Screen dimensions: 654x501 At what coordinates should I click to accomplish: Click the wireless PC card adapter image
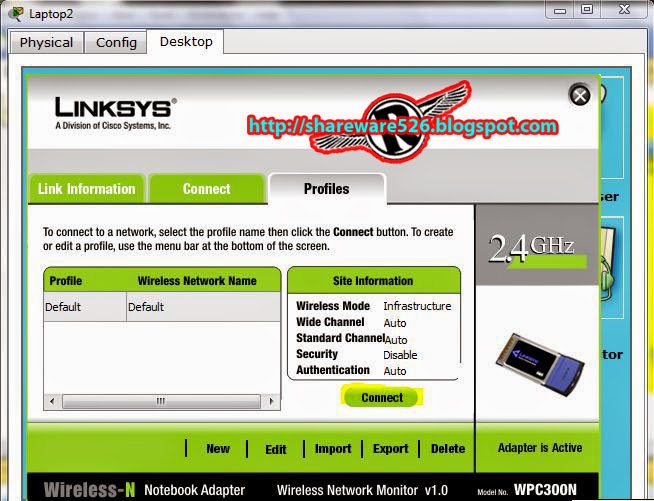point(540,364)
